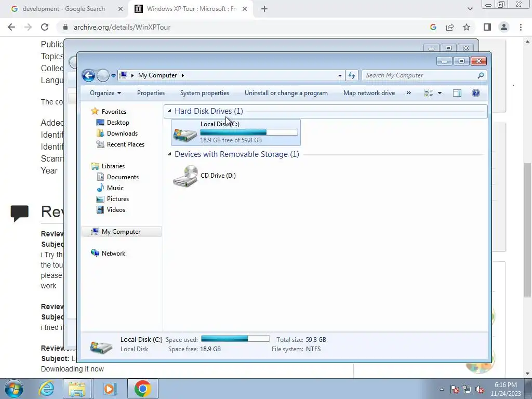This screenshot has width=532, height=399.
Task: Click the muted volume tray icon
Action: coord(480,389)
